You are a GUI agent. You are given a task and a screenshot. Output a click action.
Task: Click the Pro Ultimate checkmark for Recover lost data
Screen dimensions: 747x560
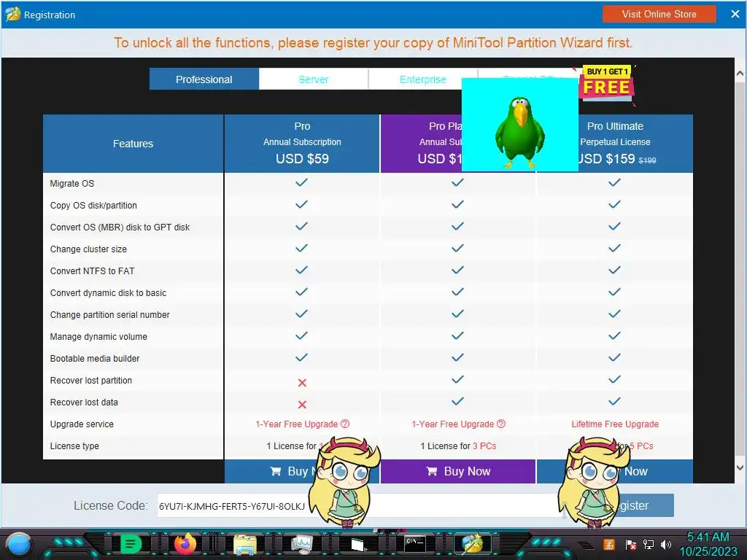614,402
